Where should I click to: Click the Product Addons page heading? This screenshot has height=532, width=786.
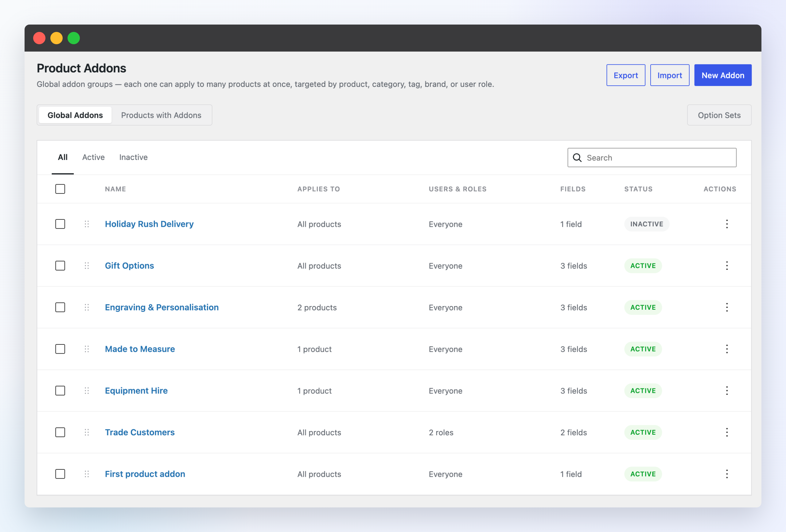[x=81, y=68]
